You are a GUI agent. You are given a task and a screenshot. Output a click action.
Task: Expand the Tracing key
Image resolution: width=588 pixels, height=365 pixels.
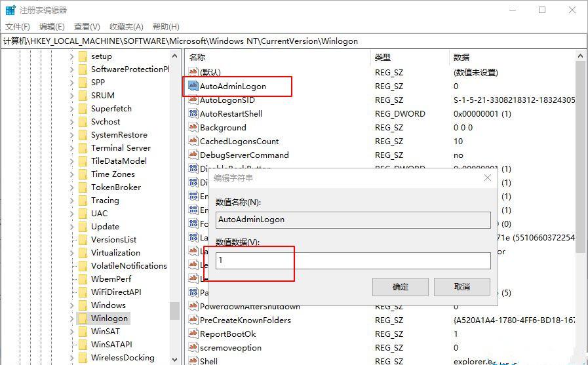(x=71, y=201)
